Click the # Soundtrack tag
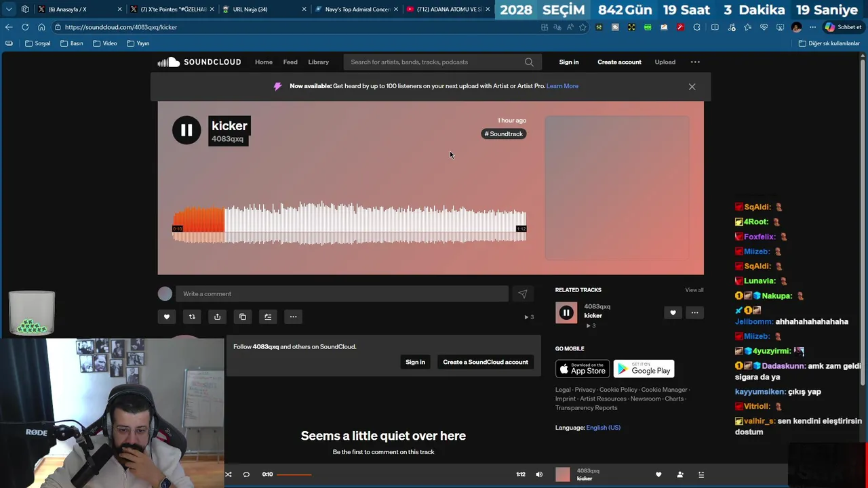 (x=503, y=134)
